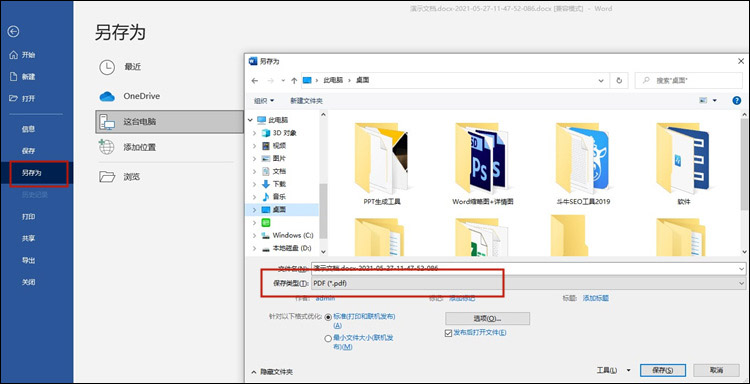This screenshot has width=750, height=384.
Task: Open the 组织 dropdown menu
Action: coord(264,101)
